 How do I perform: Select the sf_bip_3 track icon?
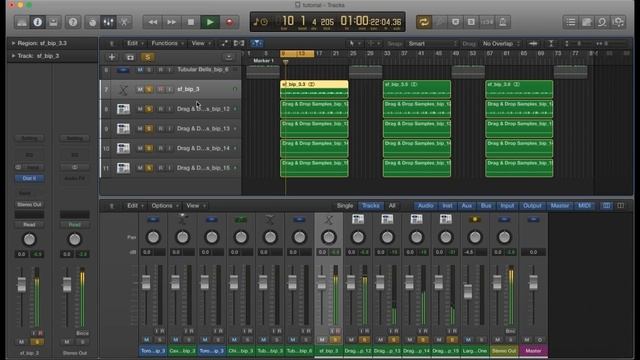coord(123,89)
